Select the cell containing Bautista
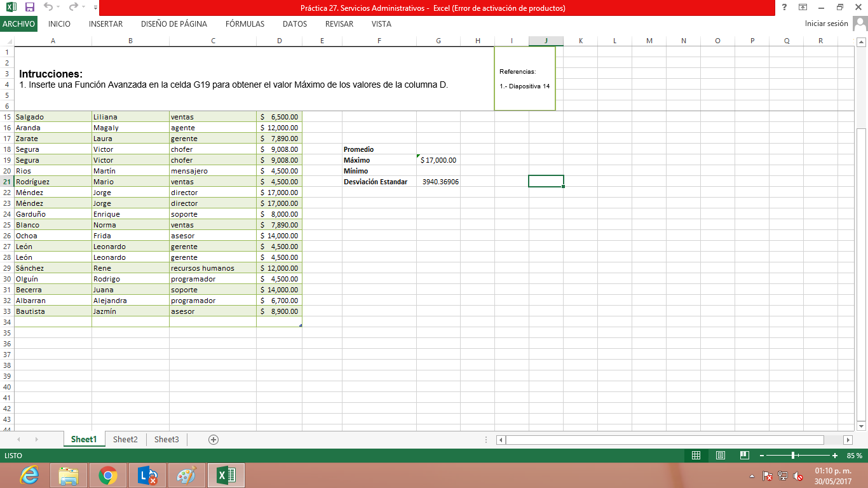The width and height of the screenshot is (868, 488). click(x=53, y=311)
